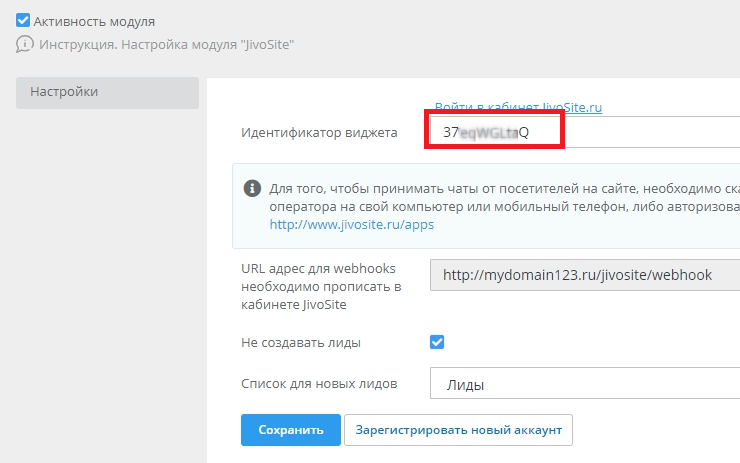Switch to the Настройки tab
740x463 pixels.
(108, 92)
